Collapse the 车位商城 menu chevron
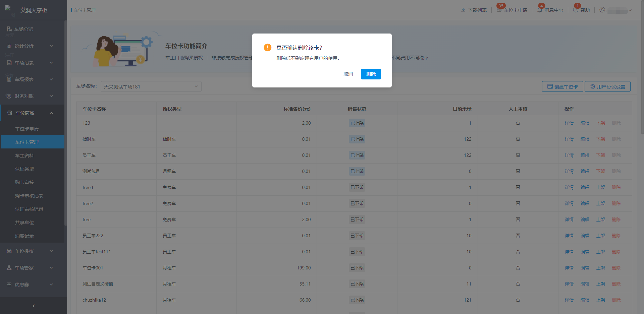 point(51,113)
